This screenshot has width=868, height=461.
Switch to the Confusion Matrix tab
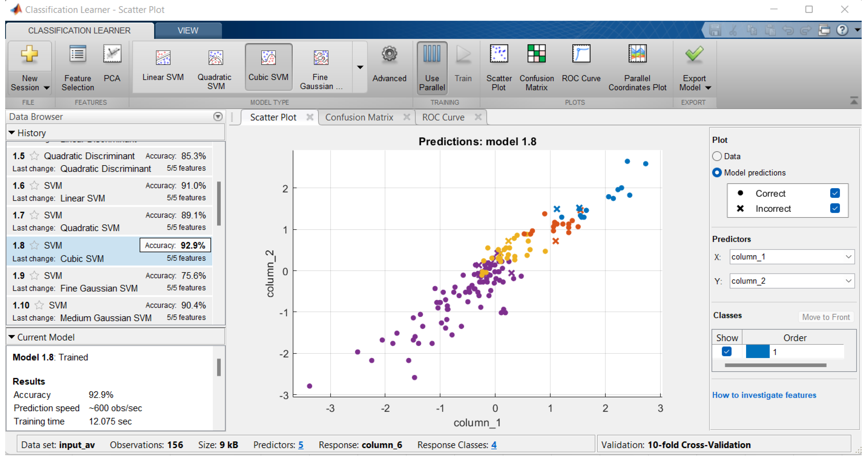click(359, 117)
